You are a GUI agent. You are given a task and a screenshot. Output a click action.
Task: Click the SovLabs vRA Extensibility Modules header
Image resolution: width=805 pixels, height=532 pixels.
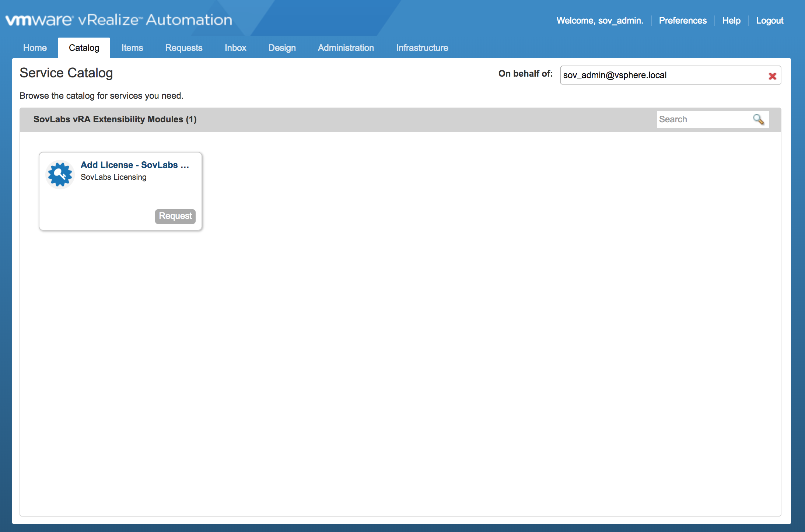pos(115,119)
